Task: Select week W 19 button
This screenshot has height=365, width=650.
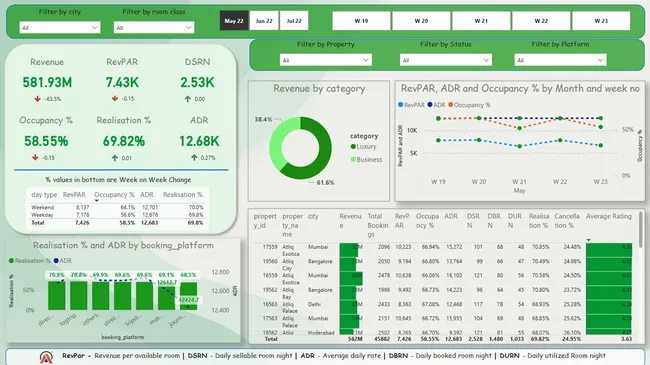Action: pos(361,21)
